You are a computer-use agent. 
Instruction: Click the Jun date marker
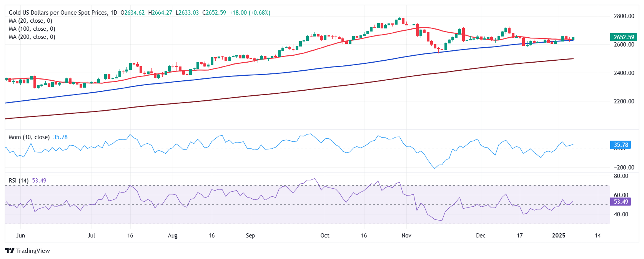tap(20, 236)
